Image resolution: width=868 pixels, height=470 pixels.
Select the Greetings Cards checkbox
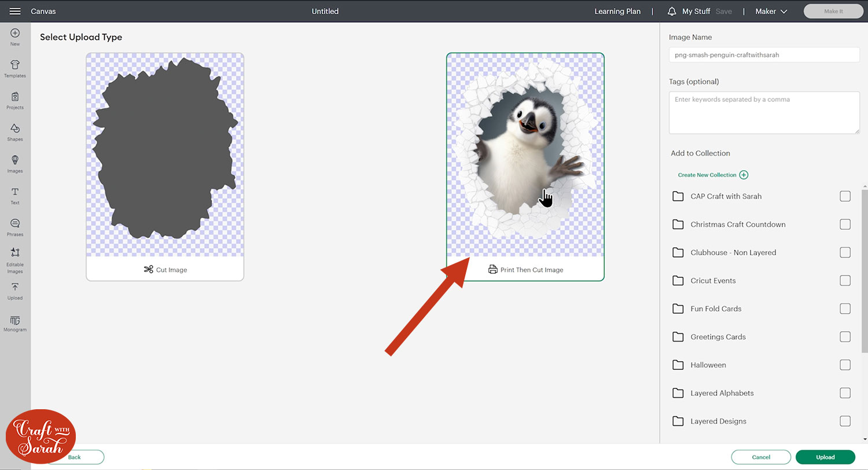click(x=845, y=336)
